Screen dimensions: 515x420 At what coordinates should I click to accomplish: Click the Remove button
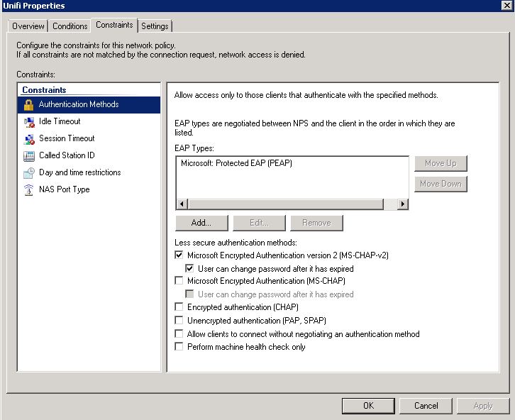click(x=316, y=223)
